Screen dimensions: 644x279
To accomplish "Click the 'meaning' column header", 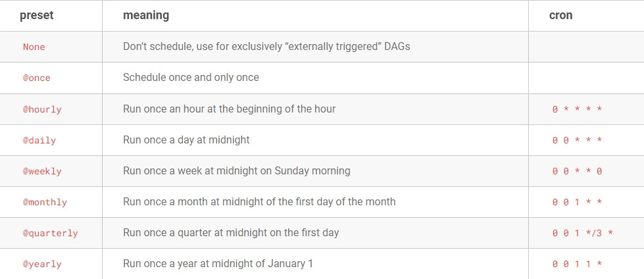I will [x=146, y=15].
